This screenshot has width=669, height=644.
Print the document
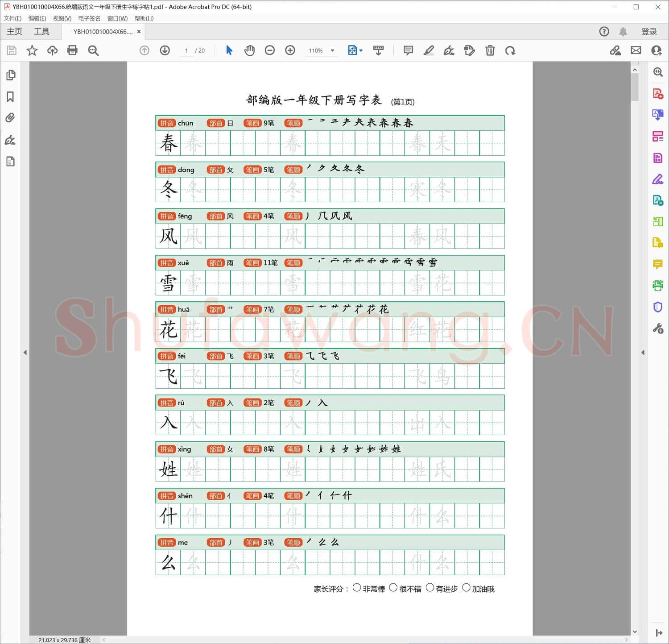point(72,50)
